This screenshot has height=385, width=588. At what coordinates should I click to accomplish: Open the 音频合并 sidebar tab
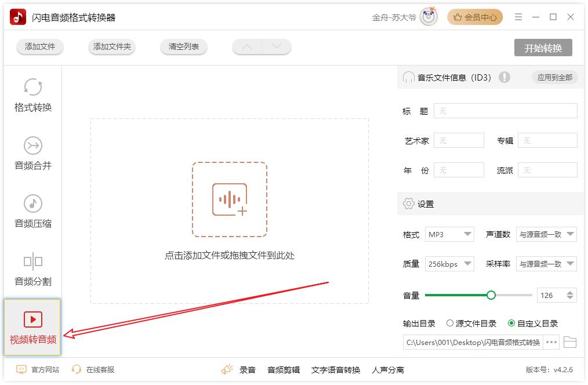coord(33,154)
